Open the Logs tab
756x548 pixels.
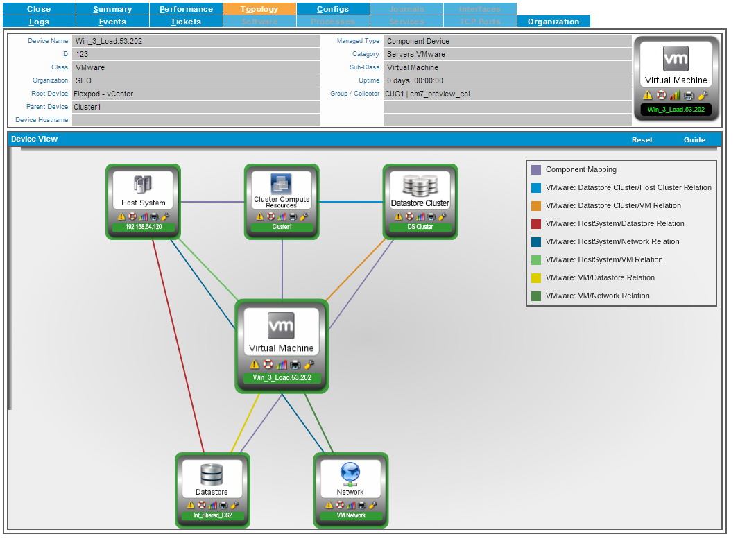point(39,22)
